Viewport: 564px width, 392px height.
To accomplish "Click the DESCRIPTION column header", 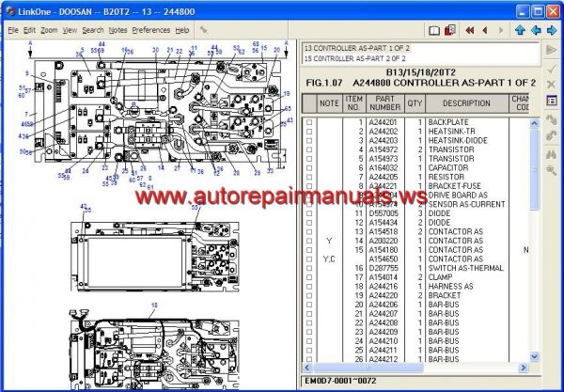I will (466, 103).
